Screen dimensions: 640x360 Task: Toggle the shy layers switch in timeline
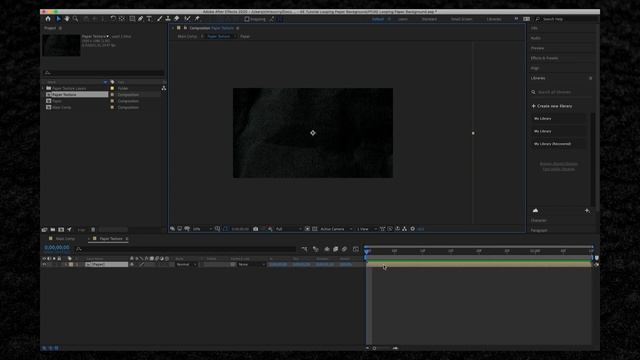(327, 249)
